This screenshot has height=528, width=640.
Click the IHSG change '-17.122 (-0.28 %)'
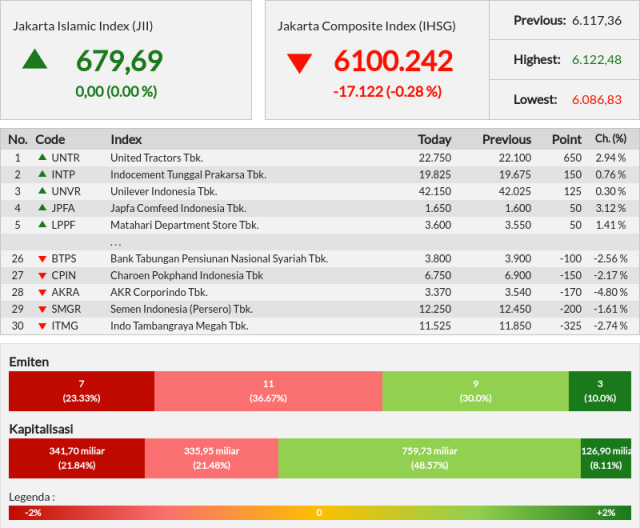coord(387,91)
